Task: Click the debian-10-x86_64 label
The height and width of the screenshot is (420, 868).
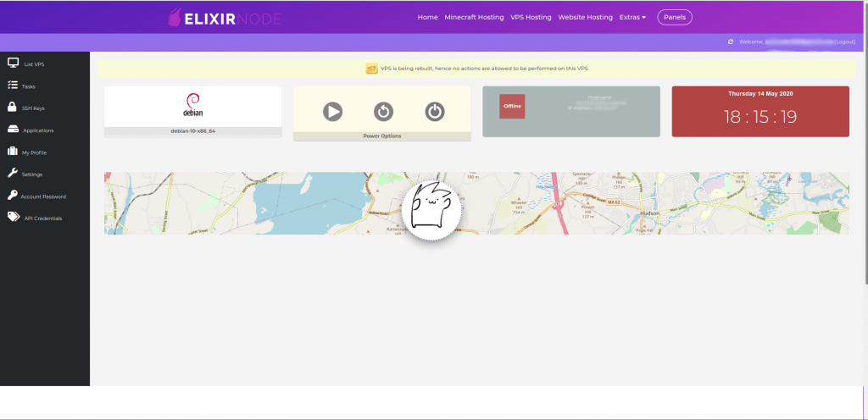Action: point(192,131)
